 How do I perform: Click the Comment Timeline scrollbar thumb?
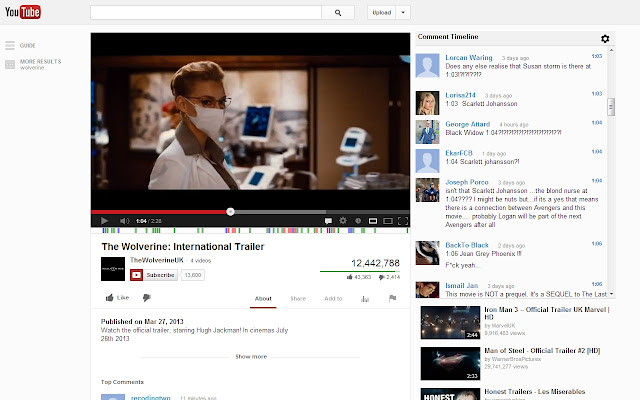tap(611, 107)
